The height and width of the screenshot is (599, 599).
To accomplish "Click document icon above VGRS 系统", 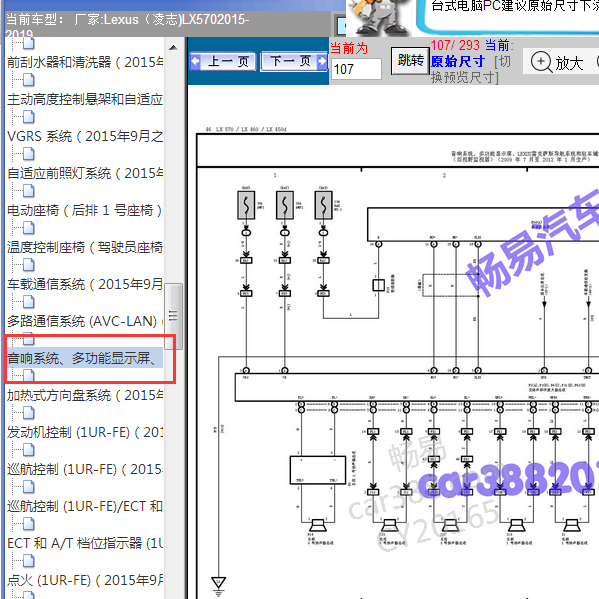I will 29,117.
